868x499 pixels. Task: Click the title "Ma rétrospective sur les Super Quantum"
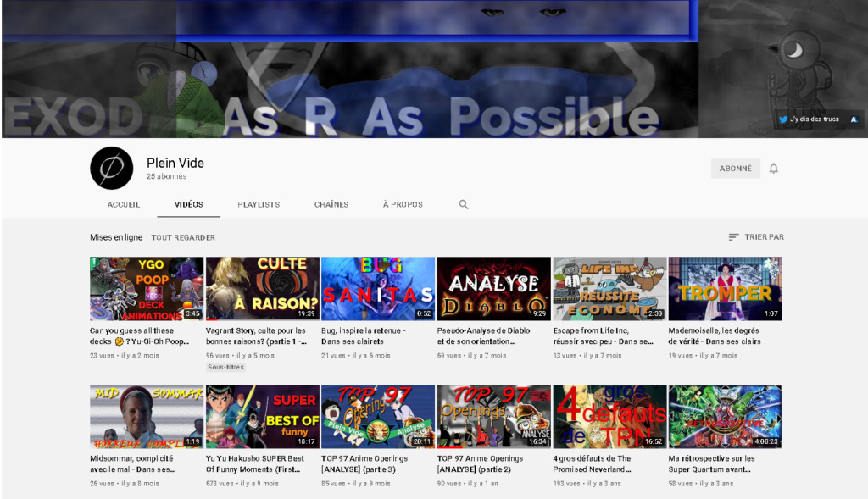pyautogui.click(x=711, y=463)
